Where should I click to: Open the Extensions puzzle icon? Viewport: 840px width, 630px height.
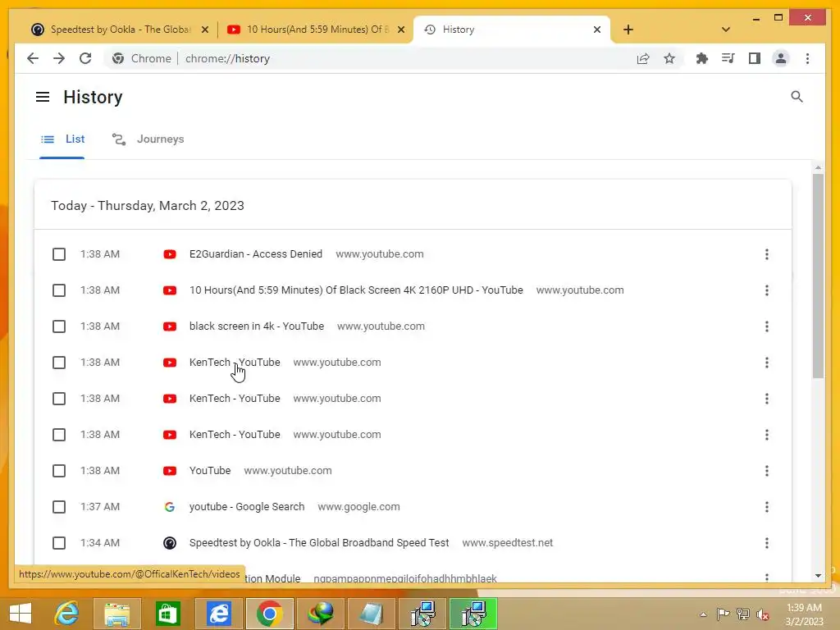(702, 58)
